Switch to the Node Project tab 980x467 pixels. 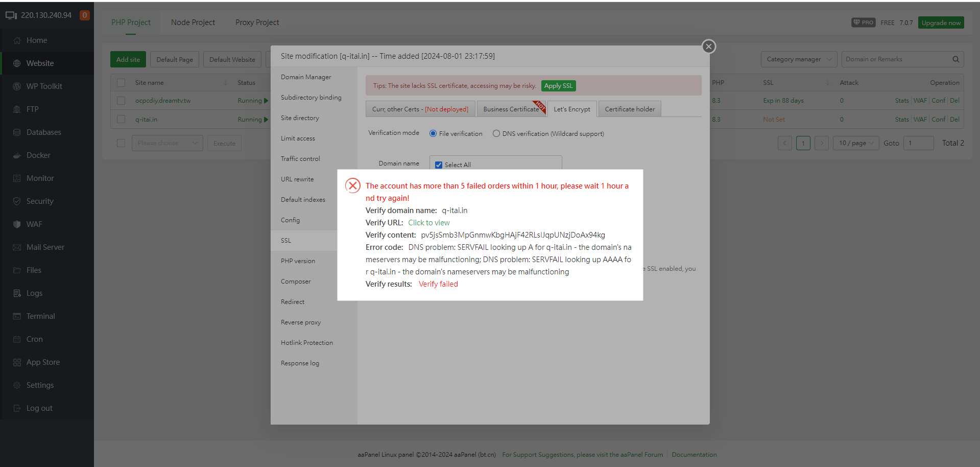coord(193,22)
